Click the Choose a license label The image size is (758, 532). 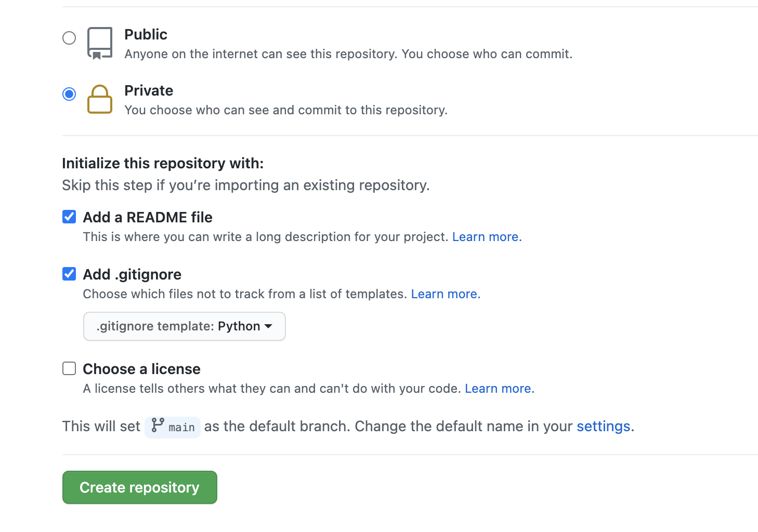[141, 369]
